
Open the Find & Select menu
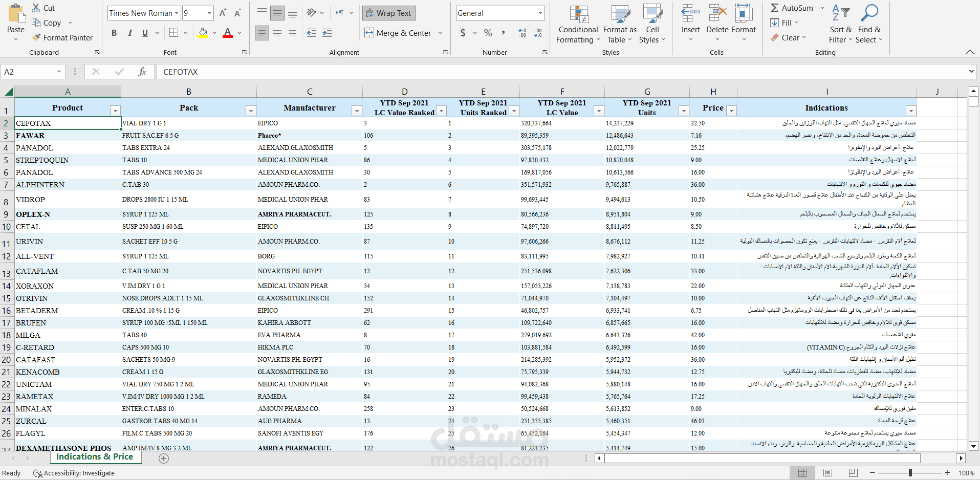869,24
